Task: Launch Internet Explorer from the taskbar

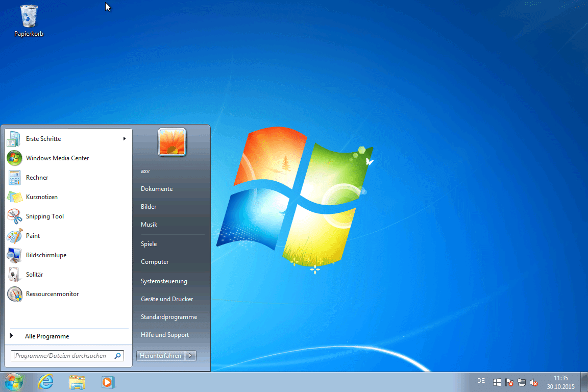Action: tap(45, 382)
